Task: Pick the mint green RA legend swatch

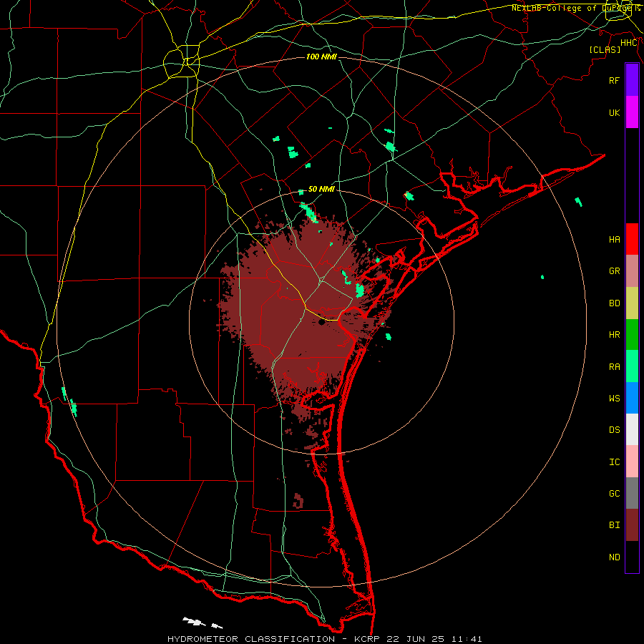Action: (x=632, y=366)
